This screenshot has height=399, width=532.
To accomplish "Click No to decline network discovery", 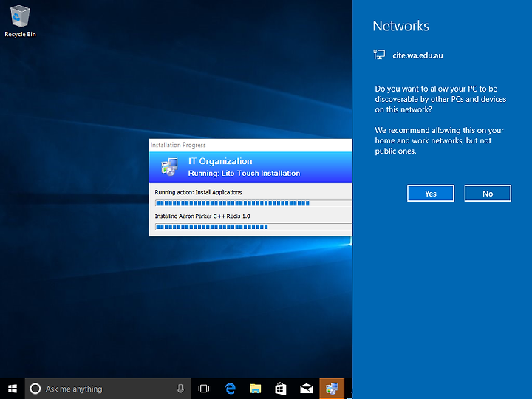I will coord(488,194).
